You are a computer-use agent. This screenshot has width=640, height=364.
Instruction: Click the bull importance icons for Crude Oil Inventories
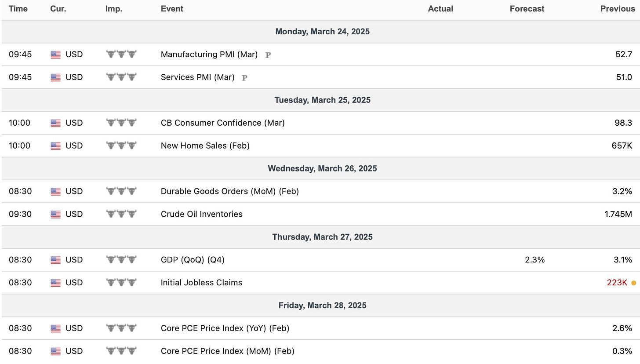[121, 214]
